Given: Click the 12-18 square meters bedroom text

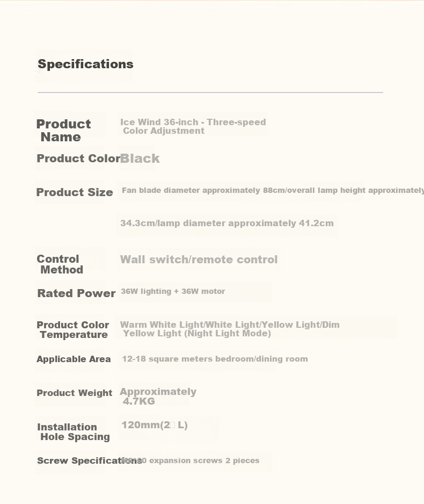Looking at the screenshot, I should pos(215,359).
